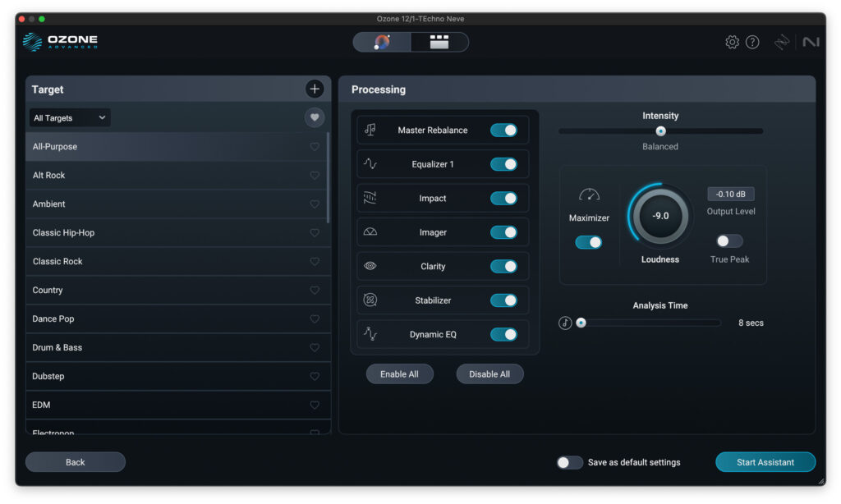This screenshot has height=504, width=841.
Task: Disable the Dynamic EQ module
Action: tap(503, 334)
